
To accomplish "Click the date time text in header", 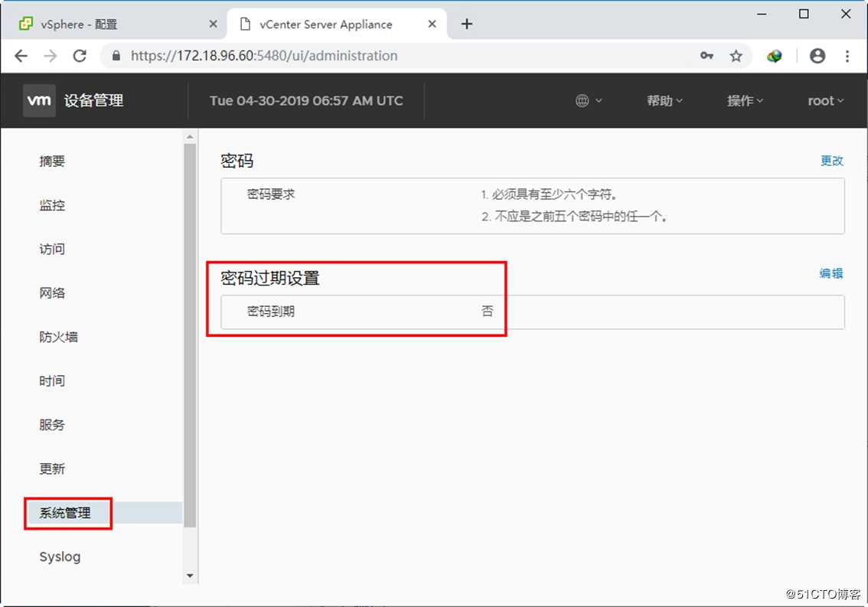I will click(x=306, y=101).
